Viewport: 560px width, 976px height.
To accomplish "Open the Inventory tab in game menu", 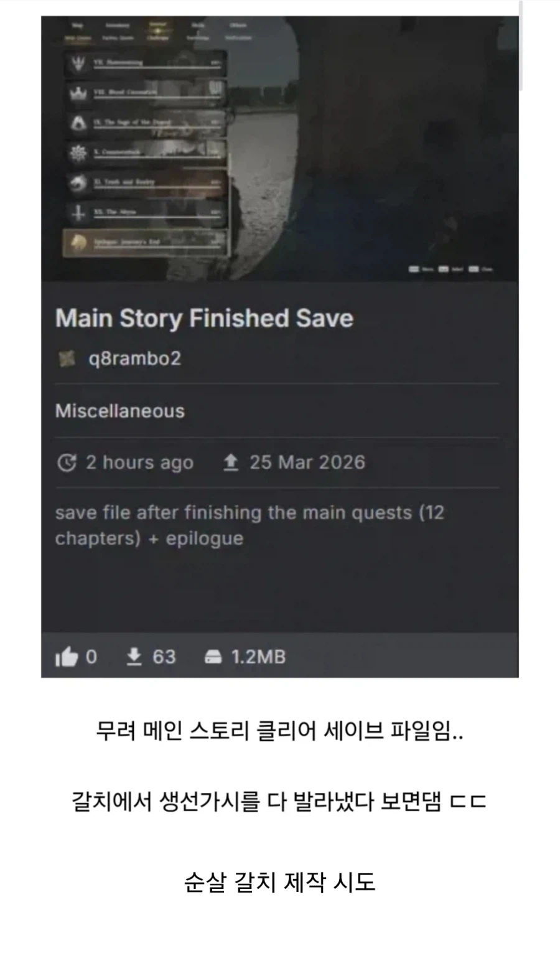I will 117,26.
